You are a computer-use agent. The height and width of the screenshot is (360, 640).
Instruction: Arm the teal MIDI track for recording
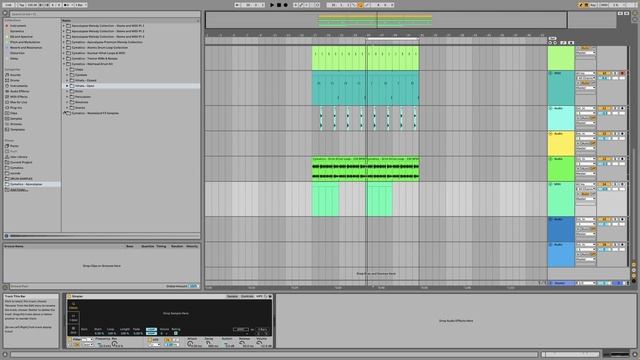click(622, 73)
